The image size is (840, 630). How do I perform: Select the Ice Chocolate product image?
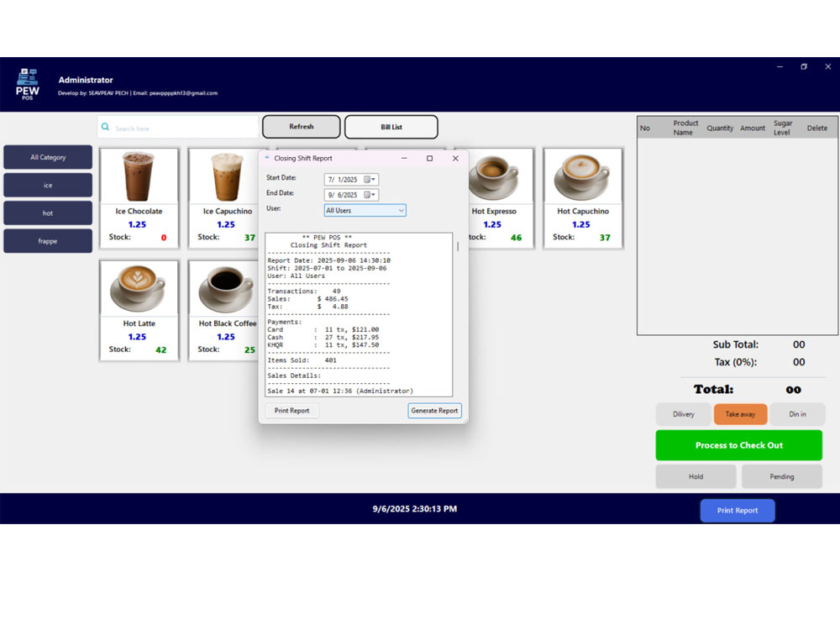pyautogui.click(x=139, y=176)
